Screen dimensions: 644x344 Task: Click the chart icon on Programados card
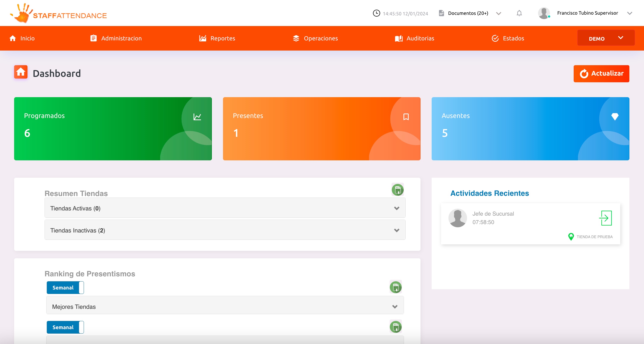pyautogui.click(x=197, y=117)
